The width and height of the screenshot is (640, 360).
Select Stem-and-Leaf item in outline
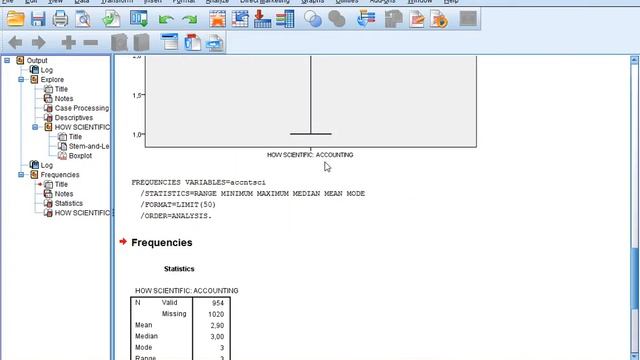[x=89, y=146]
